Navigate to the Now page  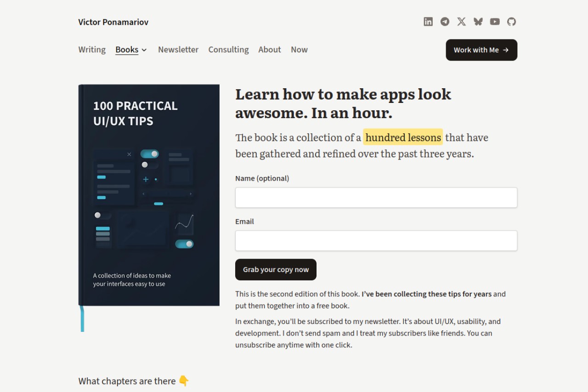[x=299, y=50]
